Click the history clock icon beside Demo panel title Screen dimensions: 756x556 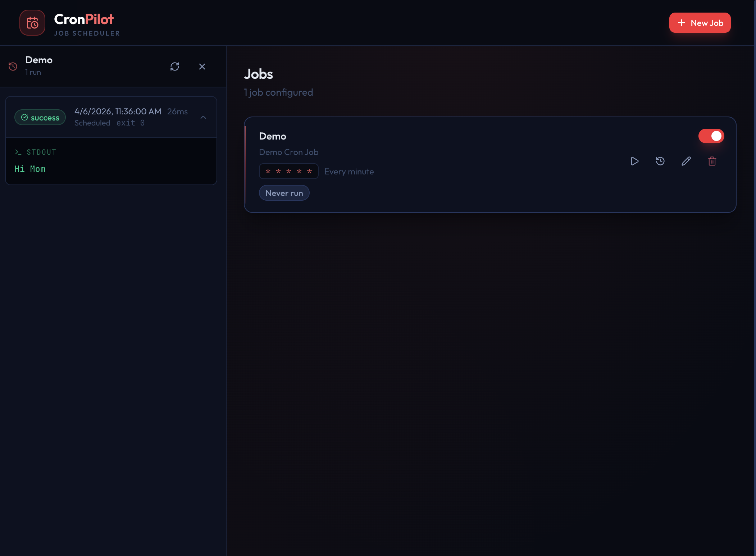pyautogui.click(x=13, y=66)
